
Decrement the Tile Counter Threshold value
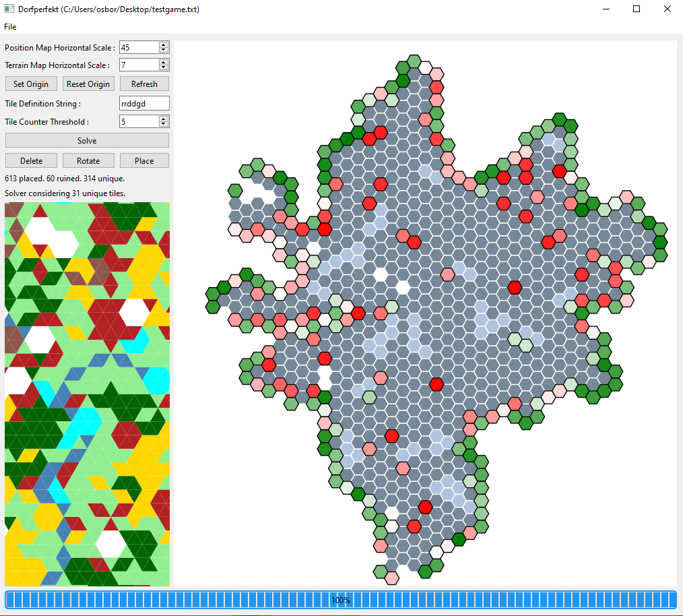tap(164, 125)
